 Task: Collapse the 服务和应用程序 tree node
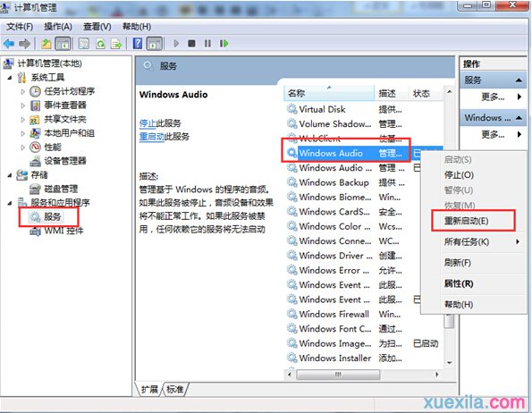[x=10, y=203]
